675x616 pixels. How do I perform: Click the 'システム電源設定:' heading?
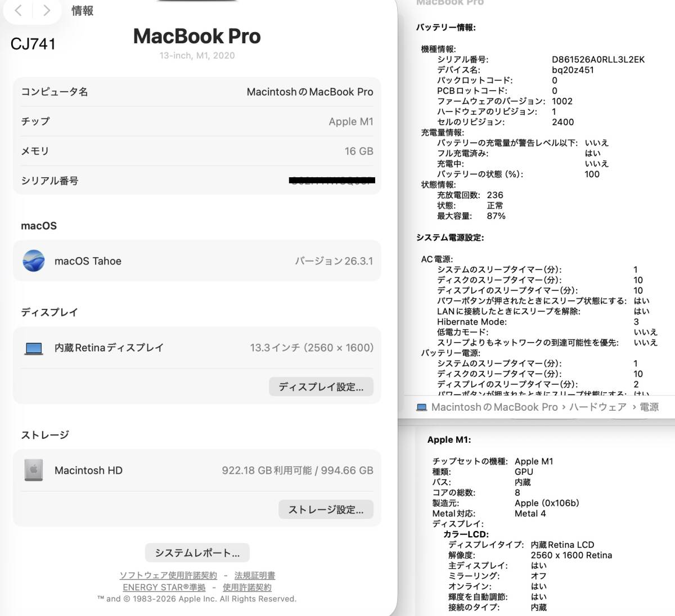[x=450, y=237]
